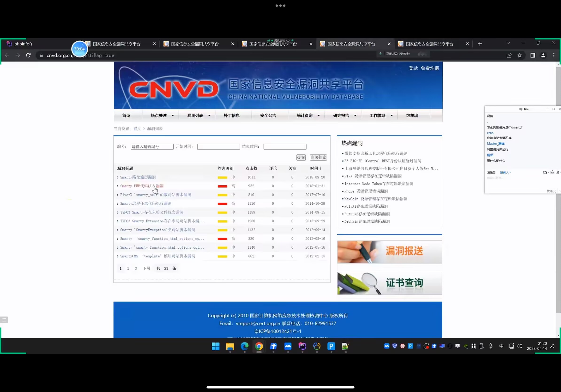Viewport: 561px width, 392px height.
Task: Open the PolyAI存在逻辑缺陷漏洞 hot item
Action: tap(366, 206)
